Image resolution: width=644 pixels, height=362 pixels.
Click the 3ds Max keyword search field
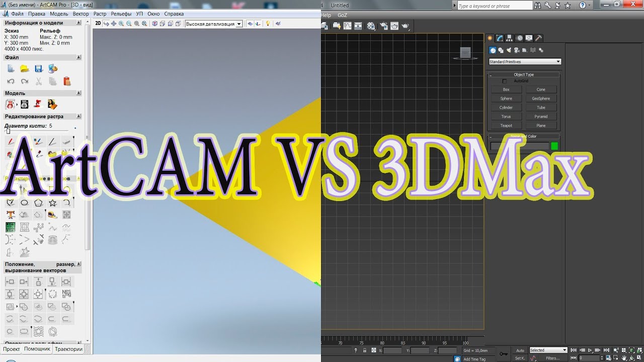495,6
